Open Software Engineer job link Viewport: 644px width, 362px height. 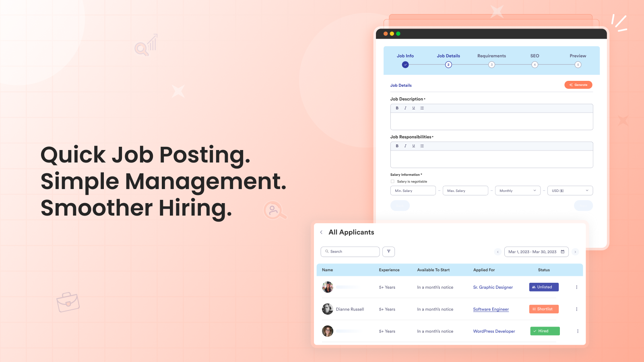[491, 309]
